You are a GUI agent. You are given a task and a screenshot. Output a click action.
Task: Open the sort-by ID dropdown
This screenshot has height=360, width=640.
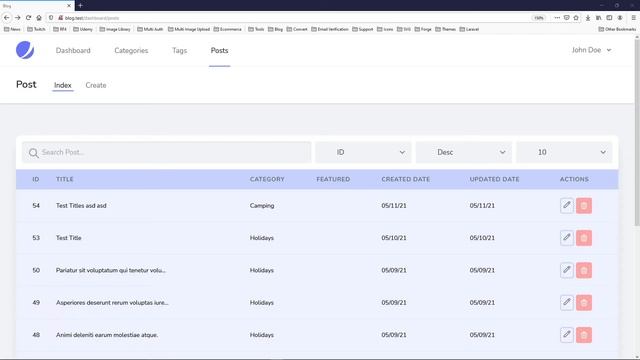coord(363,152)
